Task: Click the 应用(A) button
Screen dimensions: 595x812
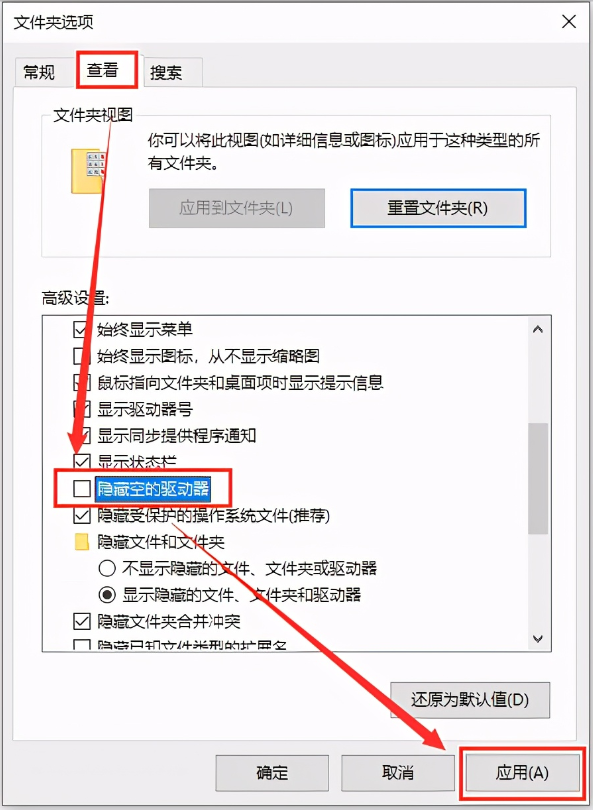Action: tap(522, 773)
